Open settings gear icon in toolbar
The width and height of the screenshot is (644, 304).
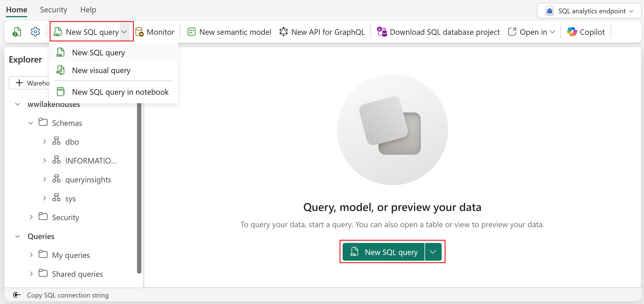click(35, 32)
